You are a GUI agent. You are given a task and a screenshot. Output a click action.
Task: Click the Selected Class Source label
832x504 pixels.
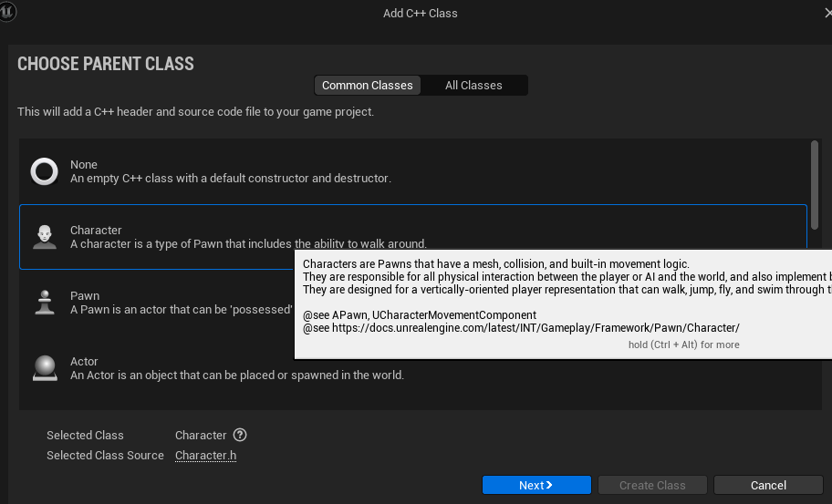[x=105, y=456]
